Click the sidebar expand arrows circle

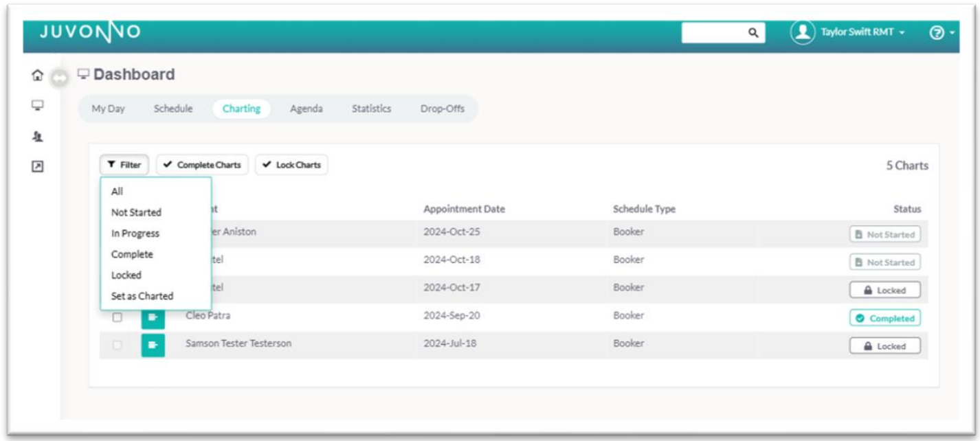point(60,79)
